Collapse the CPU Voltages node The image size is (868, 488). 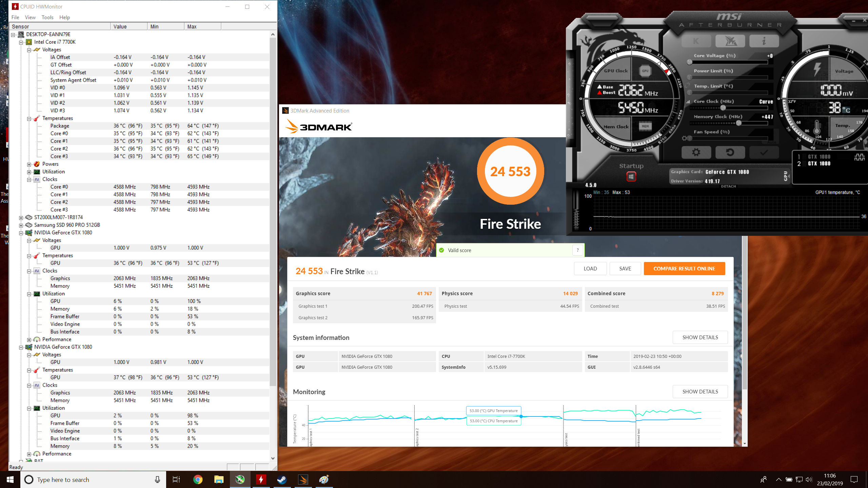point(29,50)
